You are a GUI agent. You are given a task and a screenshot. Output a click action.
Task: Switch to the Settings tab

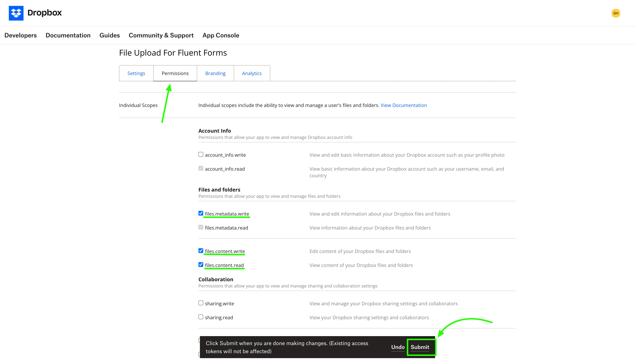pos(136,73)
